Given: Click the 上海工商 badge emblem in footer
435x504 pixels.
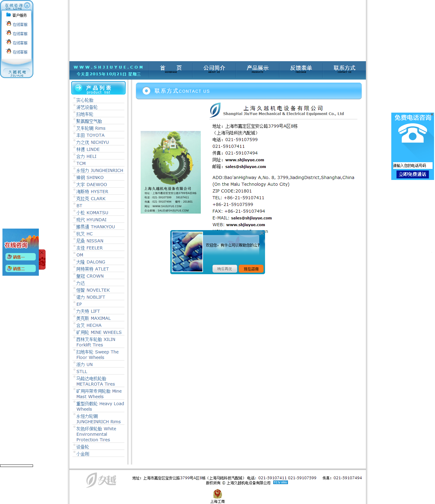Looking at the screenshot, I should 217,494.
